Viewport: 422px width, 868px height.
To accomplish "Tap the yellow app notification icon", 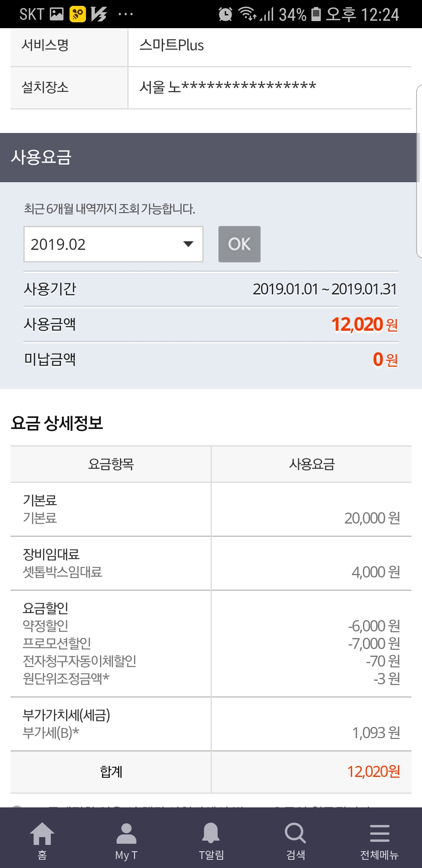I will 77,14.
